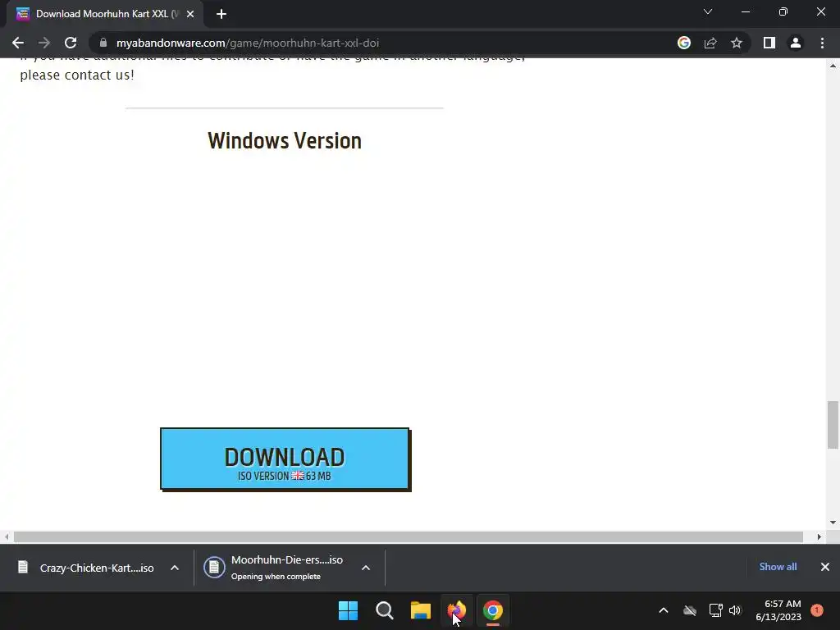Viewport: 840px width, 630px height.
Task: View site security lock info
Action: coord(103,43)
